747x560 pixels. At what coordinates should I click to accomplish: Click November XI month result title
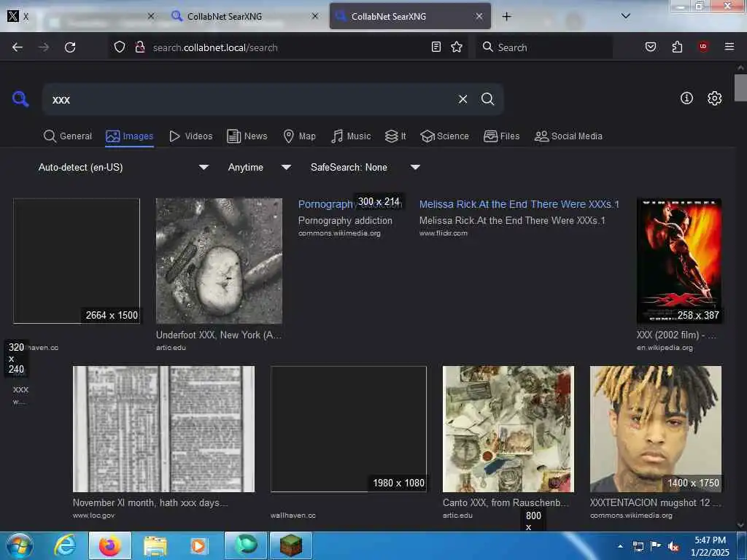pyautogui.click(x=150, y=502)
